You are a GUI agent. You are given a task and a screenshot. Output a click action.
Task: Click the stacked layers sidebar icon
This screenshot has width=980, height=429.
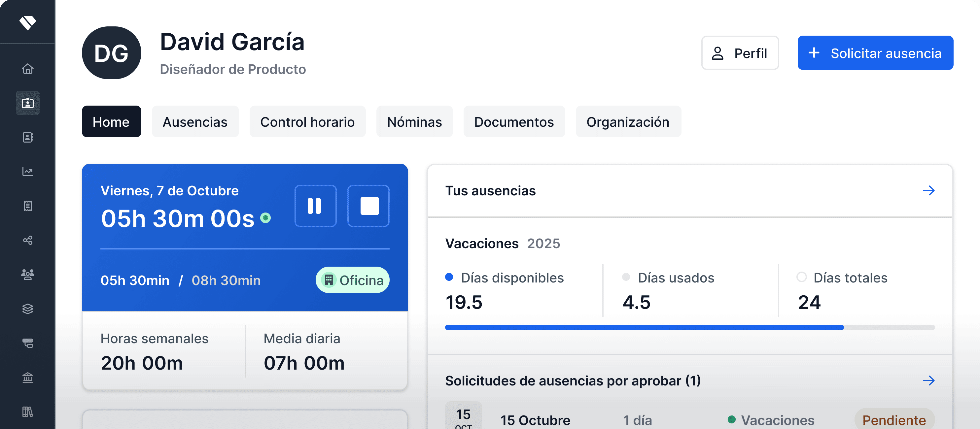[27, 309]
